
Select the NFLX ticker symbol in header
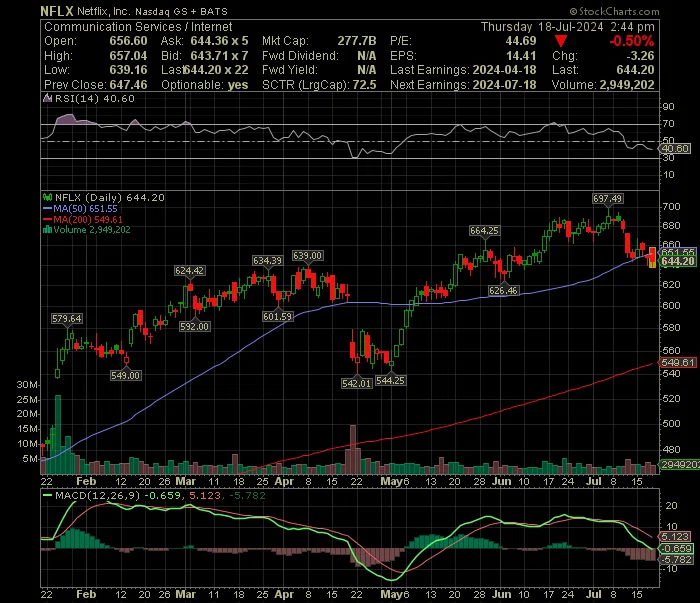[x=57, y=11]
